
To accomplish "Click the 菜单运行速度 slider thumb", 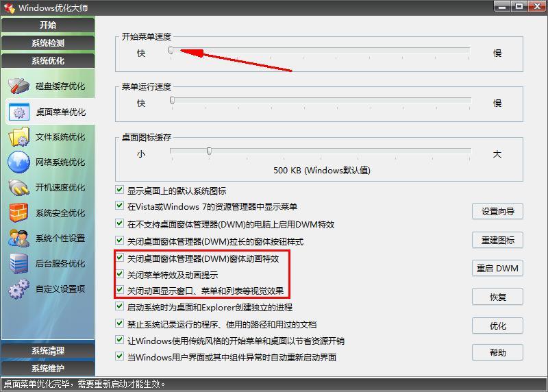I will click(173, 100).
